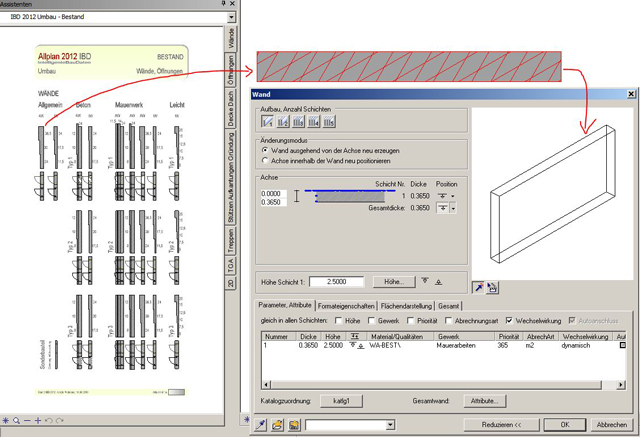Select 'Achse innerhalb der Wand neu positionieren'
This screenshot has width=640, height=437.
[x=264, y=160]
